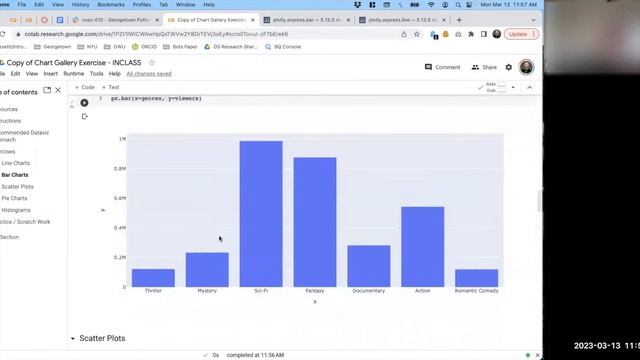Open the Comment panel
This screenshot has width=640, height=360.
point(442,67)
